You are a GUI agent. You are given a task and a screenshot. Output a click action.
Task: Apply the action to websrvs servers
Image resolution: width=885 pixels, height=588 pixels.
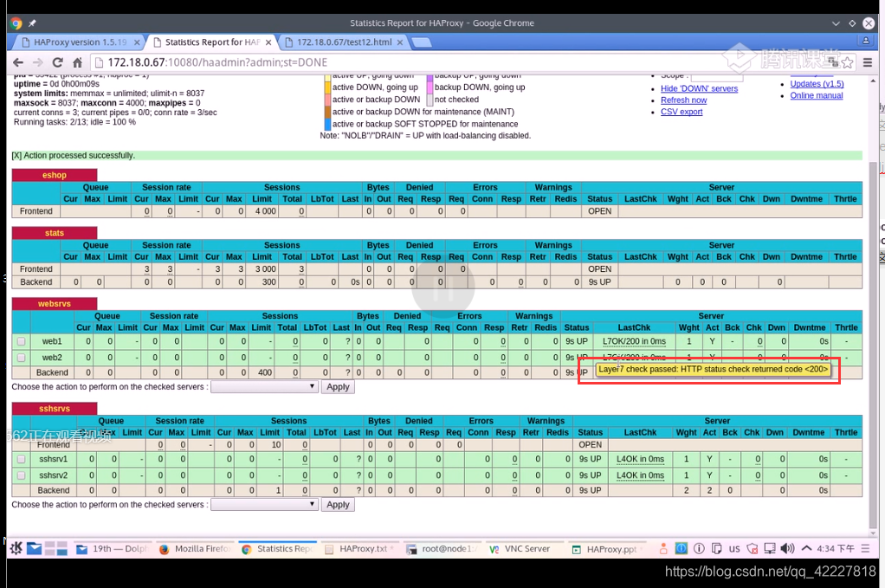click(x=338, y=387)
